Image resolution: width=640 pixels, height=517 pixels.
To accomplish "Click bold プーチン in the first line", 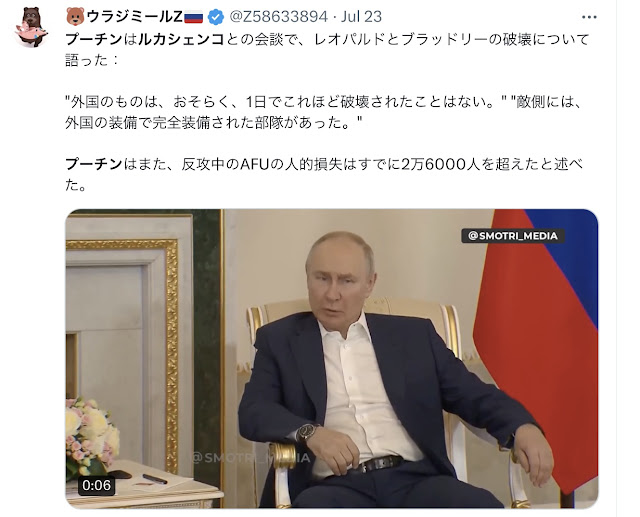I will [94, 39].
